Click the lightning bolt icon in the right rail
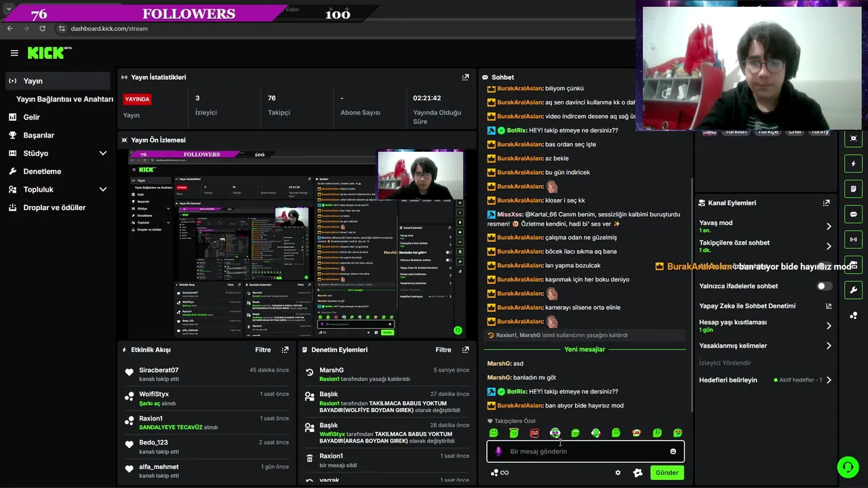Image resolution: width=868 pixels, height=488 pixels. pos(854,163)
